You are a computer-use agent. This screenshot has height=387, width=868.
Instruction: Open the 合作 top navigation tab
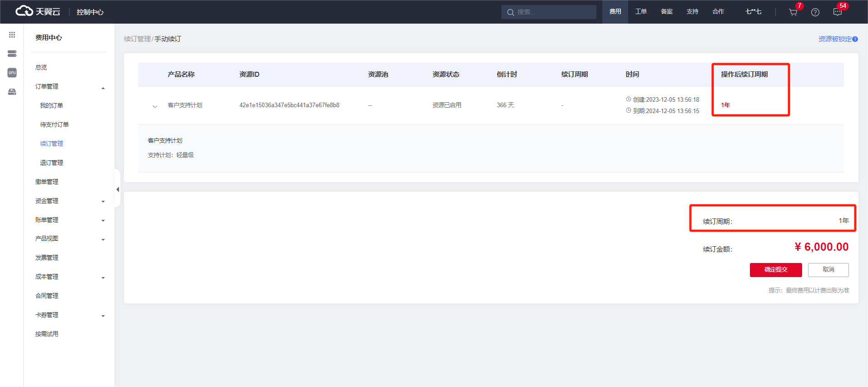point(719,12)
